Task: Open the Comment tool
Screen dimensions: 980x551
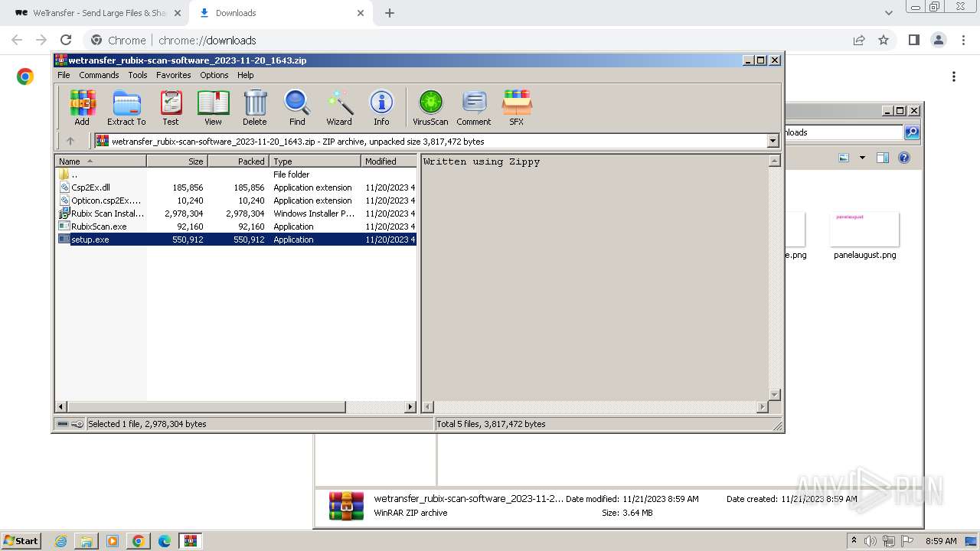Action: coord(474,107)
